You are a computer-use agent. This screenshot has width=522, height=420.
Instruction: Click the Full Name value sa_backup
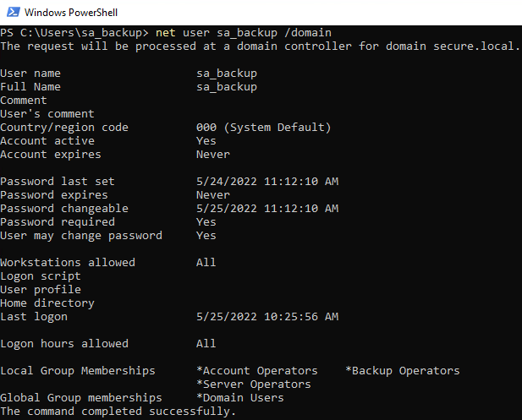point(227,87)
